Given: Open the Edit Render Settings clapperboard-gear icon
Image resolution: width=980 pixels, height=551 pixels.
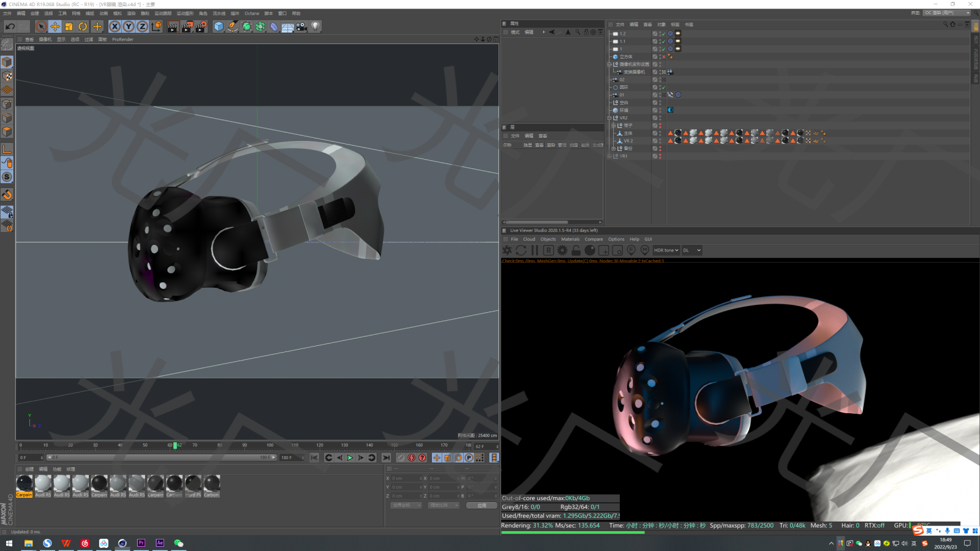Looking at the screenshot, I should [x=201, y=26].
